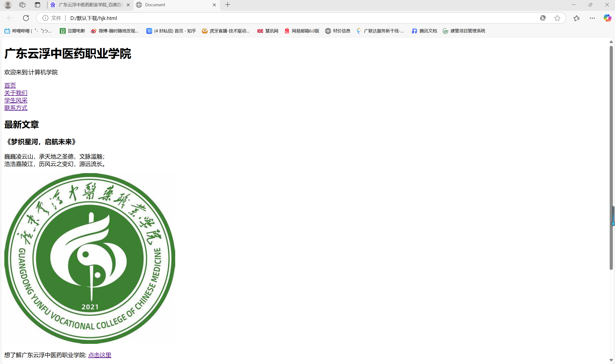This screenshot has width=615, height=364.
Task: Open Settings and more ellipsis menu
Action: coord(592,18)
